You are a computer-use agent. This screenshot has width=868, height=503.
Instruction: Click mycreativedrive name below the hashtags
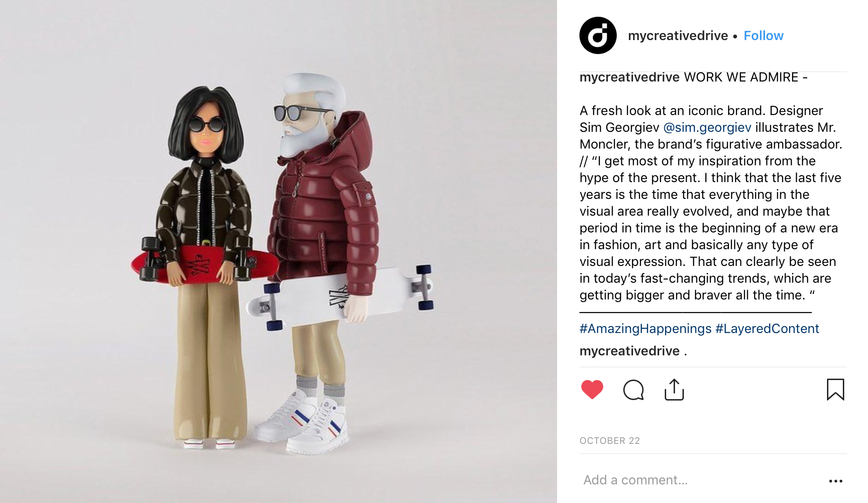(629, 351)
